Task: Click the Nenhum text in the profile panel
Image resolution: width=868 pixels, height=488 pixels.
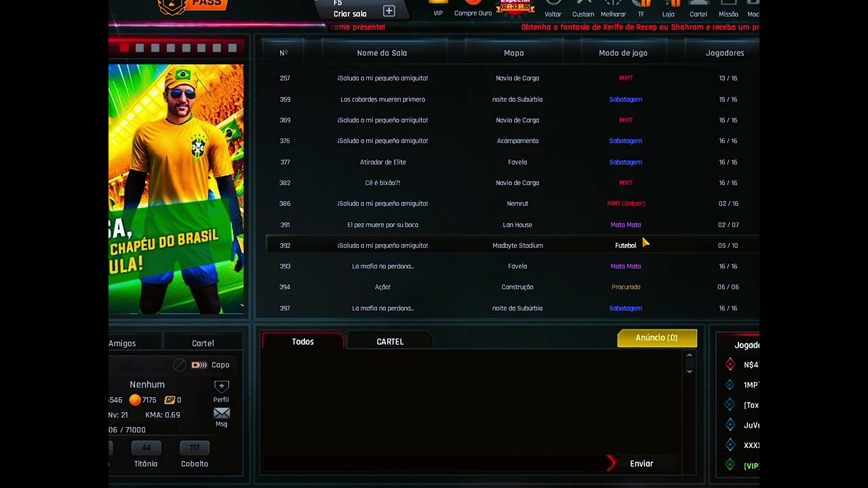Action: click(147, 384)
